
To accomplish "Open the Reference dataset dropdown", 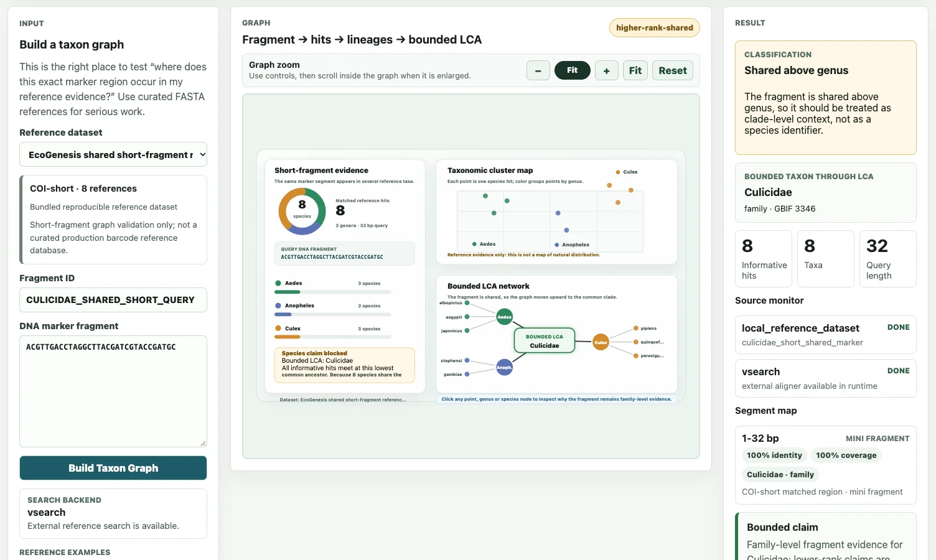I will [113, 154].
